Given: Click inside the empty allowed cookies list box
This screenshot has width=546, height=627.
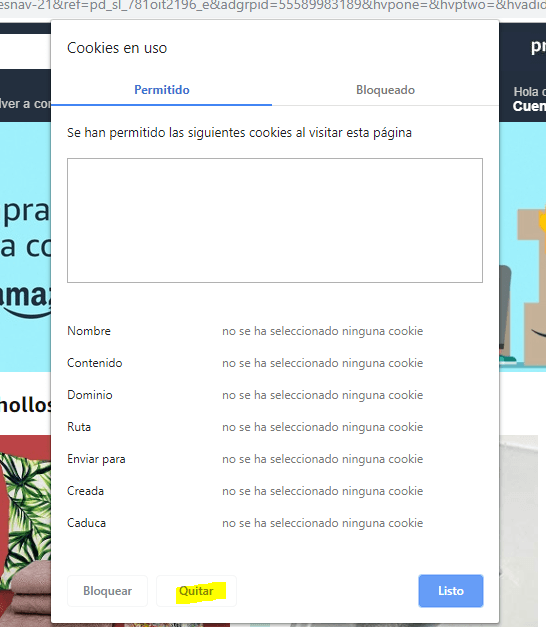Looking at the screenshot, I should 275,220.
